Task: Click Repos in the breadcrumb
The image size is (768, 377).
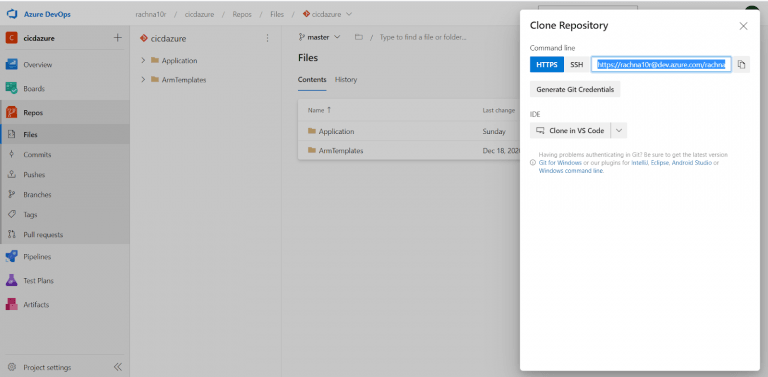Action: coord(242,14)
